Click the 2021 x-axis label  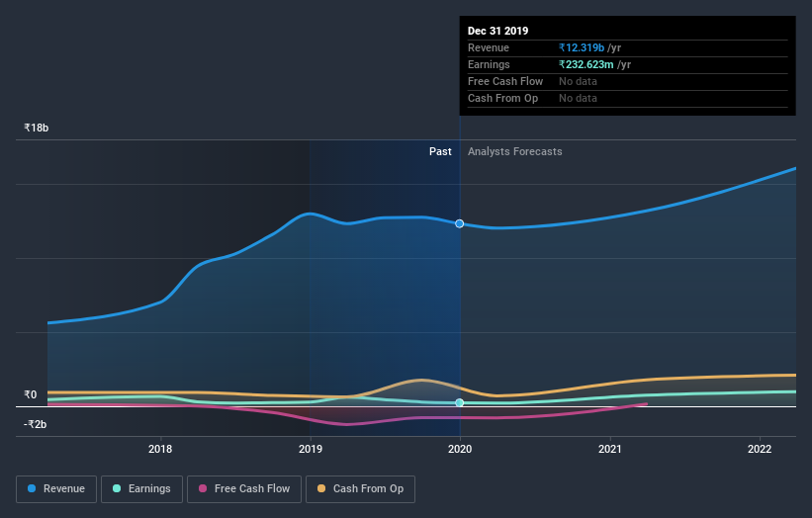(610, 449)
